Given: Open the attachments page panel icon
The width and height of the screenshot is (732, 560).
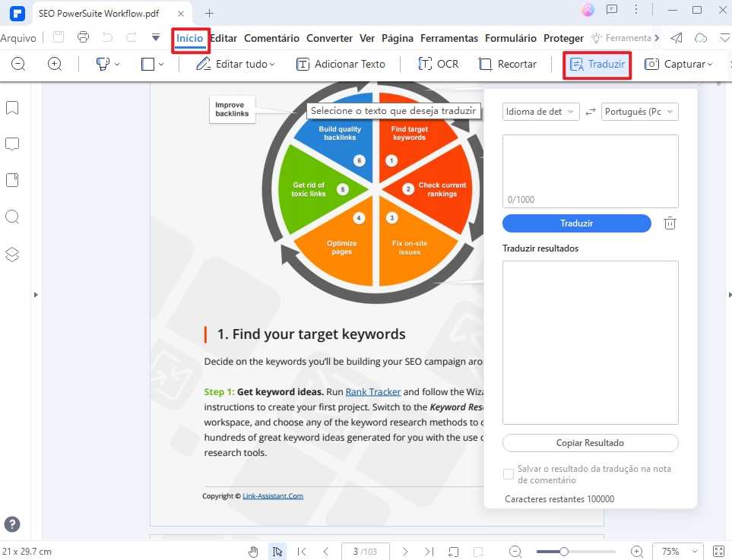Looking at the screenshot, I should tap(12, 180).
